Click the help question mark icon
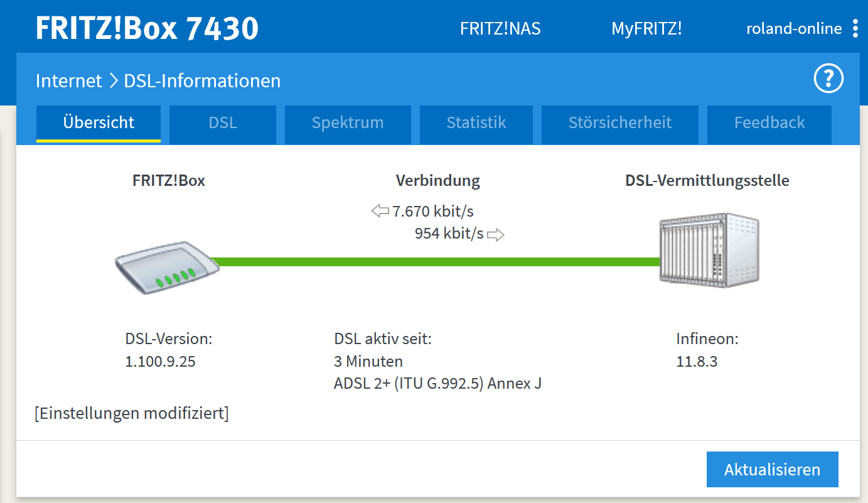Image resolution: width=868 pixels, height=503 pixels. pyautogui.click(x=828, y=79)
